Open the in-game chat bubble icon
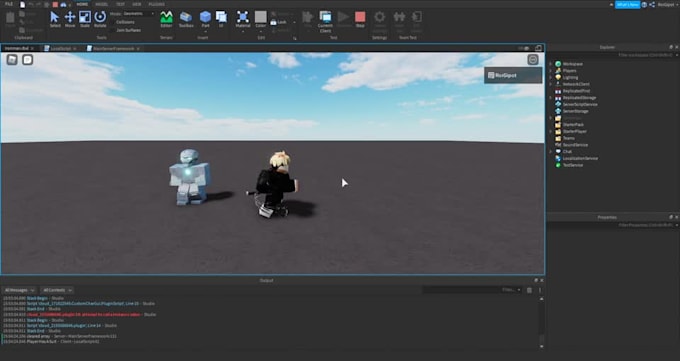 (x=28, y=59)
